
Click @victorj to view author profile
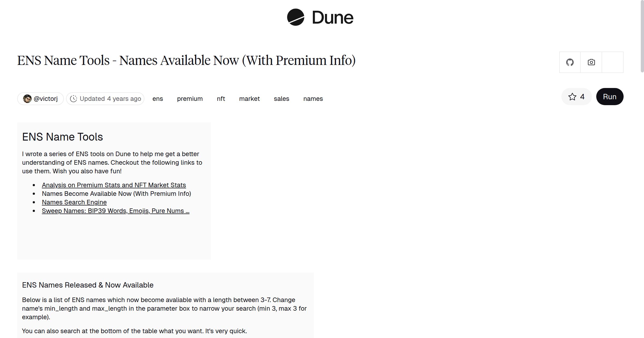[46, 98]
